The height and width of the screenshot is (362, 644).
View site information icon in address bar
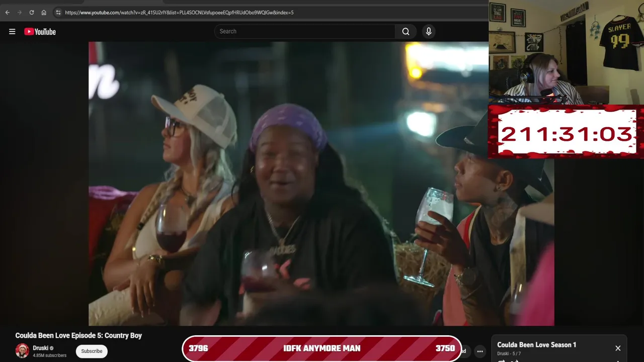[58, 13]
